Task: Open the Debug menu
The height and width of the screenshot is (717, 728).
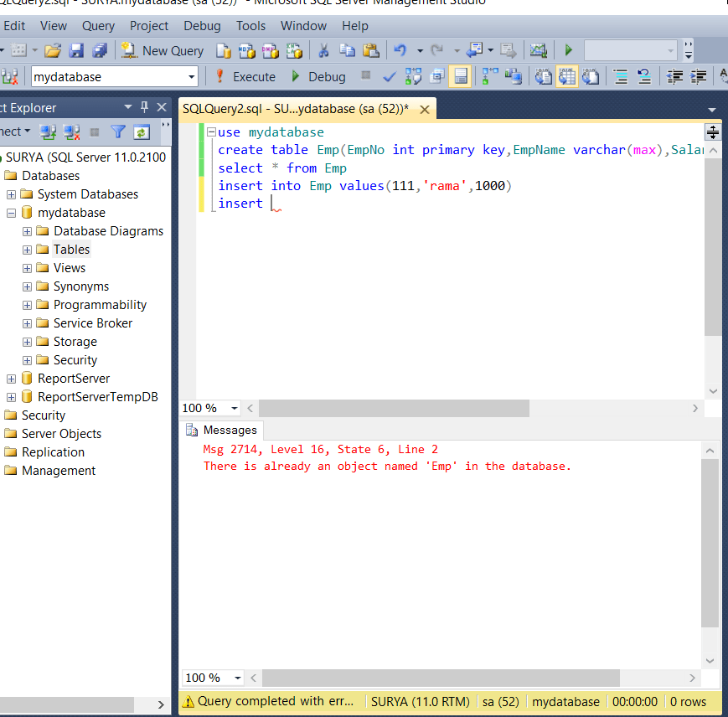Action: pos(202,26)
